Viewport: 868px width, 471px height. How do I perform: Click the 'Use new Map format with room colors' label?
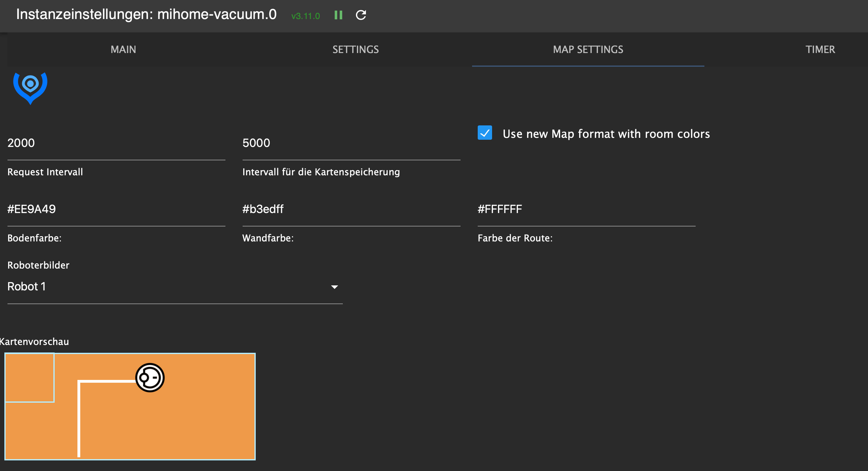tap(606, 134)
